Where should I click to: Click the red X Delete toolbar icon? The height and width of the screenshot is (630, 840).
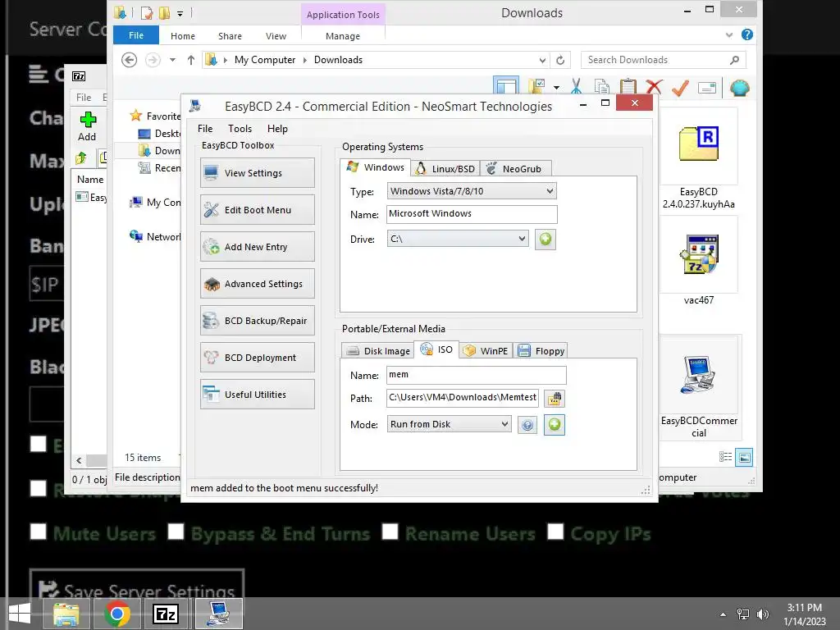(x=654, y=87)
